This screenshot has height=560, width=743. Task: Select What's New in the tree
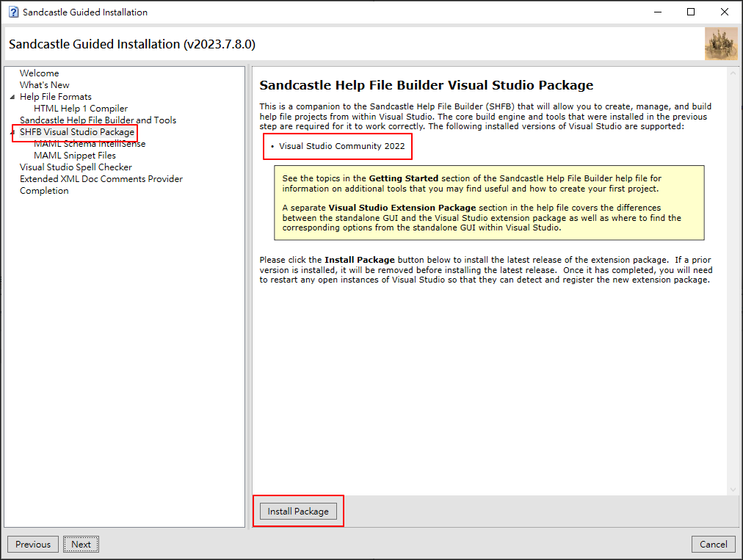45,85
